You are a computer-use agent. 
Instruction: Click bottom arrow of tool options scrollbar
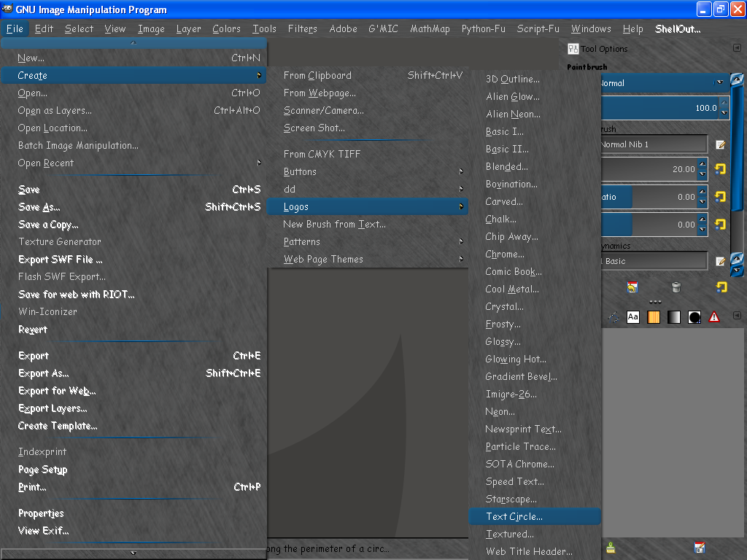(x=737, y=271)
